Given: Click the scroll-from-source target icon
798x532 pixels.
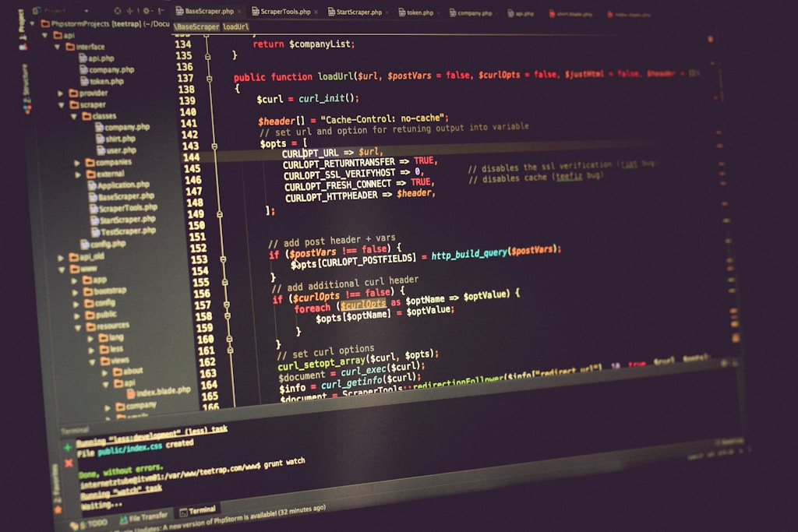Looking at the screenshot, I should click(x=118, y=11).
